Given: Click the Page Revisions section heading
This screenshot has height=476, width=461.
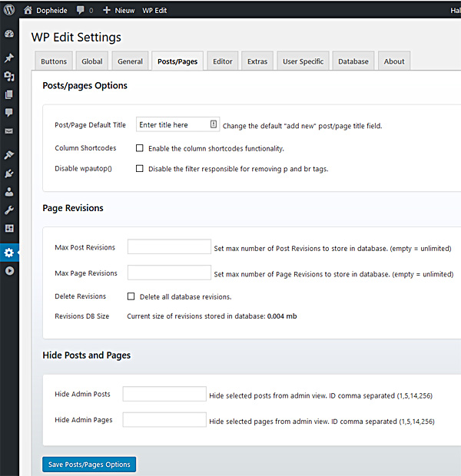Looking at the screenshot, I should [x=73, y=208].
